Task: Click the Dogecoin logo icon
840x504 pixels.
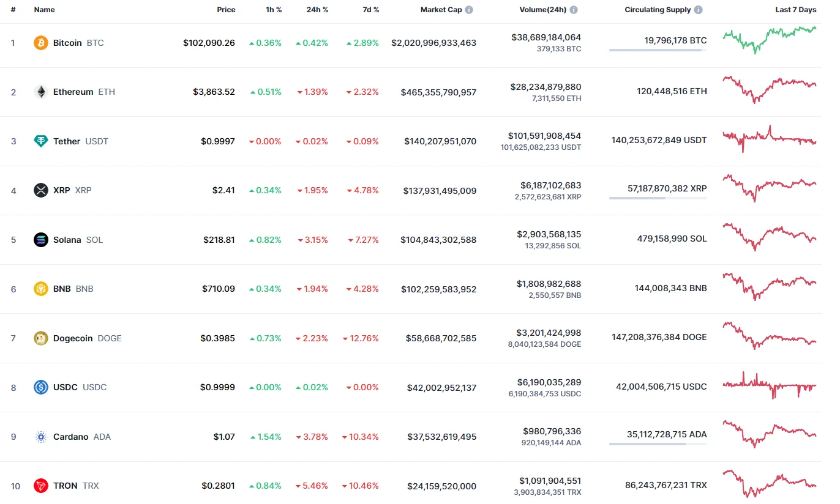Action: click(x=41, y=338)
